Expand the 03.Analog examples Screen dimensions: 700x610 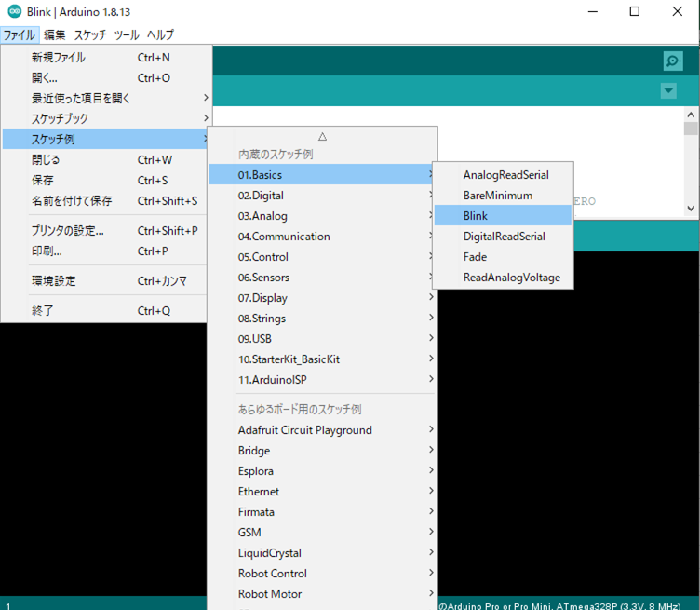coord(322,216)
